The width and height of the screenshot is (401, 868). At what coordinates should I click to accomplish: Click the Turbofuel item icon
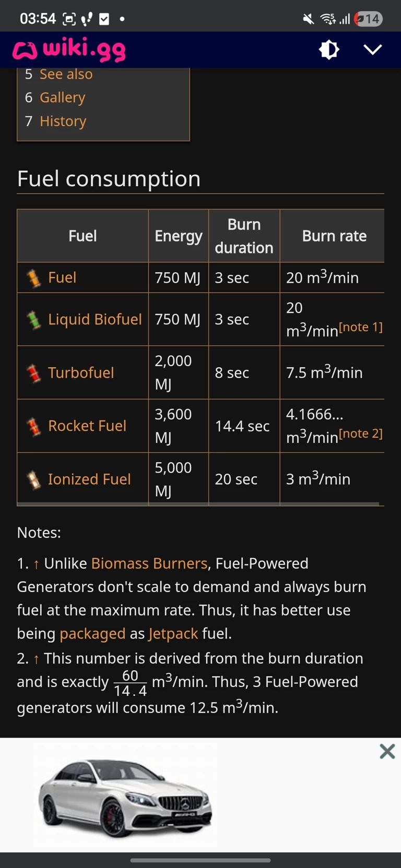tap(34, 373)
